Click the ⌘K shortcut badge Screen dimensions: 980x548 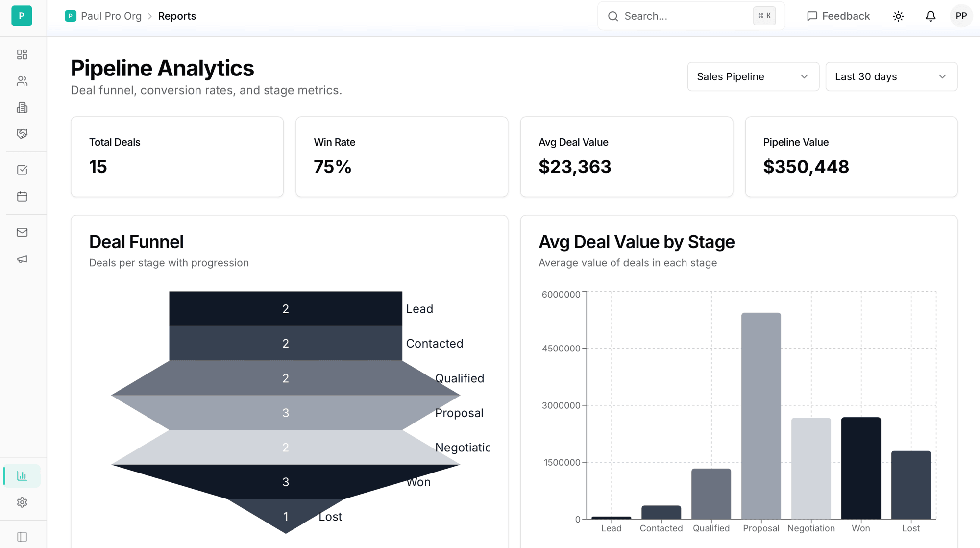(x=764, y=16)
